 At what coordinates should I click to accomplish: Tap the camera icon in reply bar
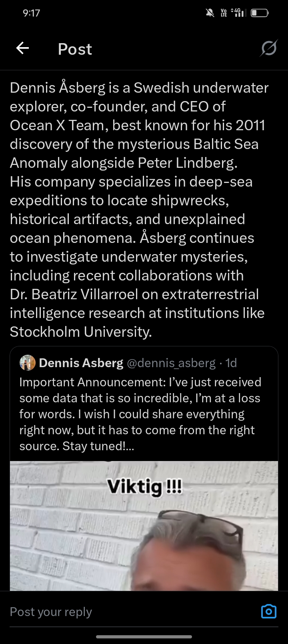tap(268, 611)
